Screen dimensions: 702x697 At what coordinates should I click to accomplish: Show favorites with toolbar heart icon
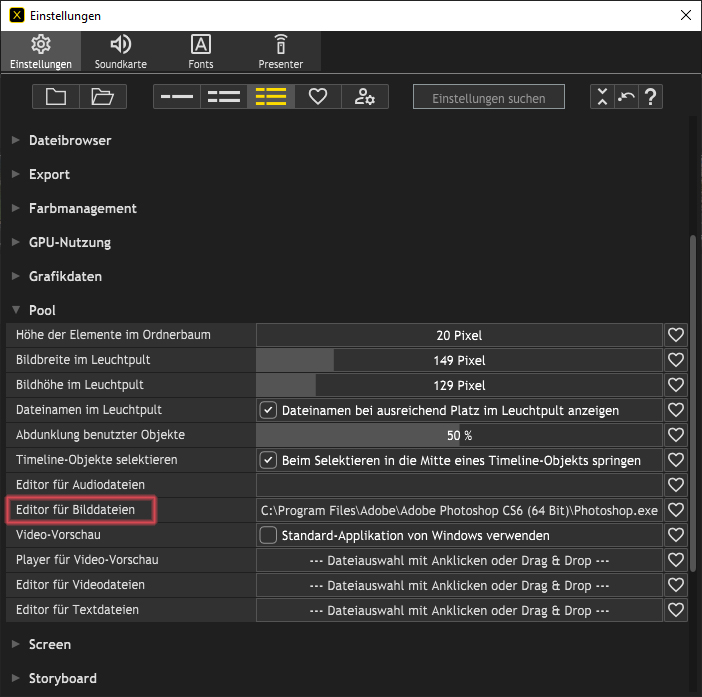[x=317, y=97]
